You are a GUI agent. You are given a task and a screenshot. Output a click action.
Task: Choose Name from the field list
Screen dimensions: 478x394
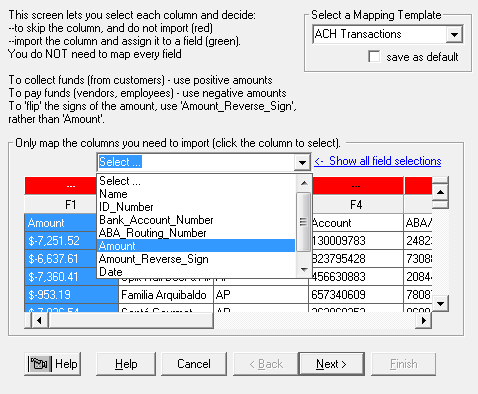pyautogui.click(x=196, y=194)
